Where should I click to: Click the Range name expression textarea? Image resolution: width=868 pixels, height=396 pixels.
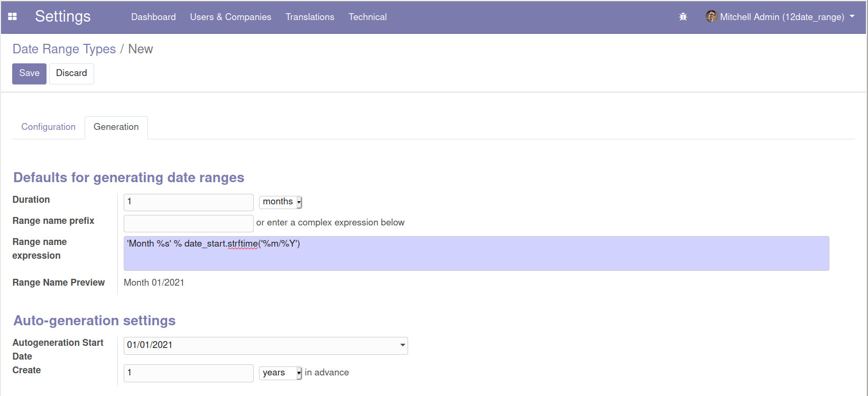coord(476,253)
